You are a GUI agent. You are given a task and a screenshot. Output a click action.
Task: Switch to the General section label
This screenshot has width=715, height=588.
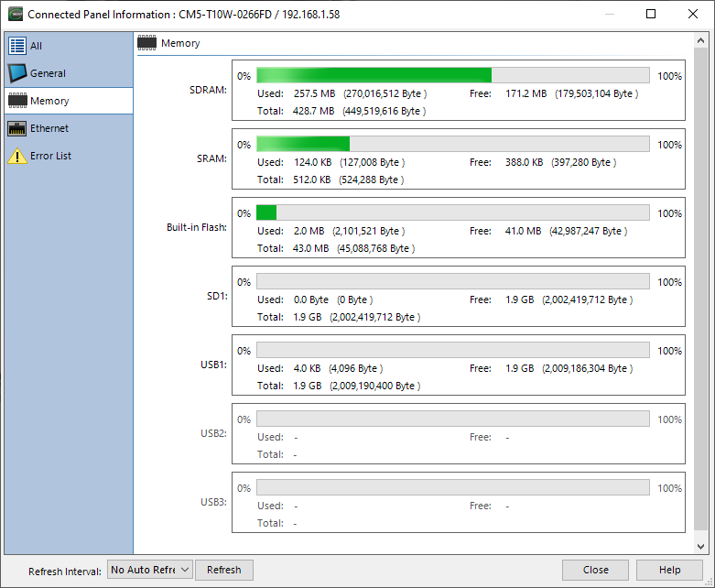click(x=48, y=73)
